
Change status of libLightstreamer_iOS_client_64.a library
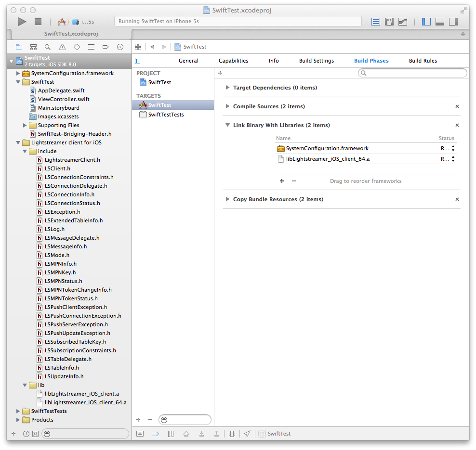coord(448,159)
